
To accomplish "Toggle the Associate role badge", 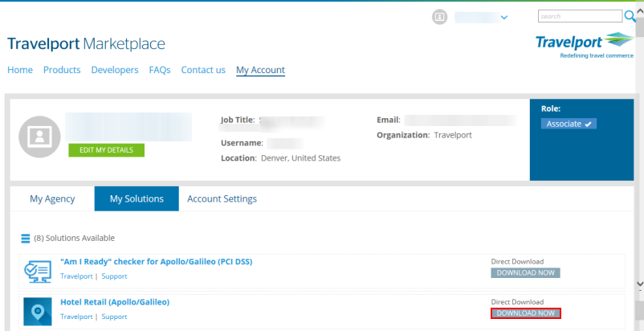I will (568, 124).
